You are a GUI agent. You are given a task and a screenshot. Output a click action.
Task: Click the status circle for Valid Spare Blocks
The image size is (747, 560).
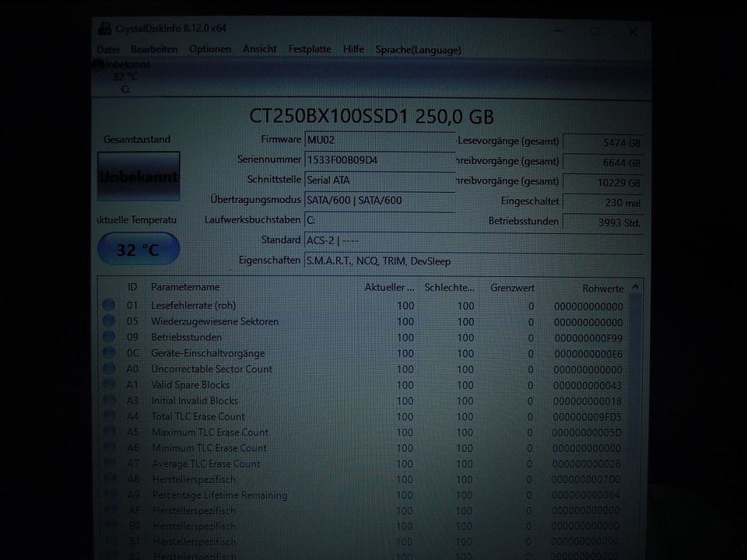click(x=109, y=384)
